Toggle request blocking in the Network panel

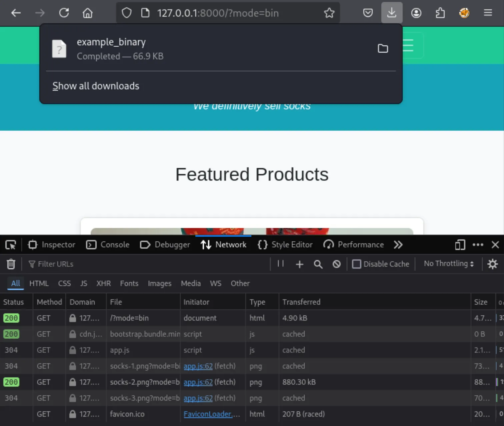336,264
